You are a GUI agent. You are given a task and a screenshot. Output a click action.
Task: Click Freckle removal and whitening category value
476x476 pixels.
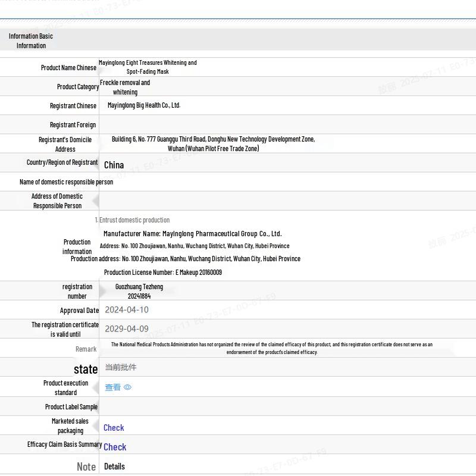[x=125, y=87]
